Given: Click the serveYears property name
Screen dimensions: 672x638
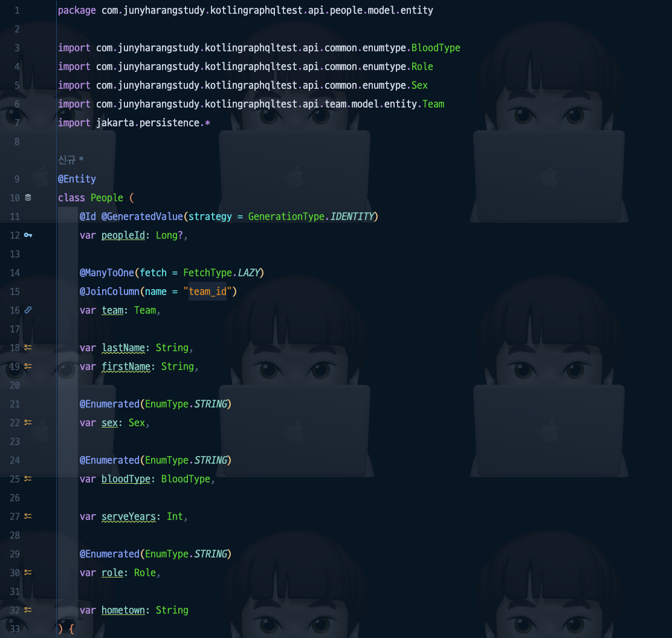Looking at the screenshot, I should click(129, 516).
